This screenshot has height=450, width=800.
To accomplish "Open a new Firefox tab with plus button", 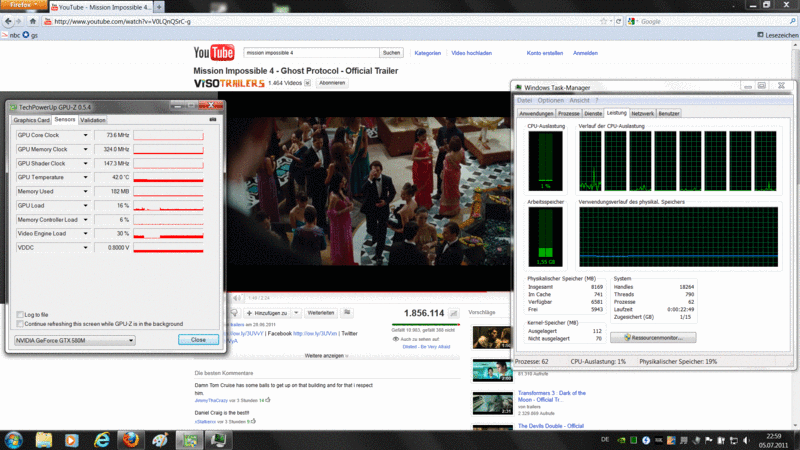I will tap(159, 7).
